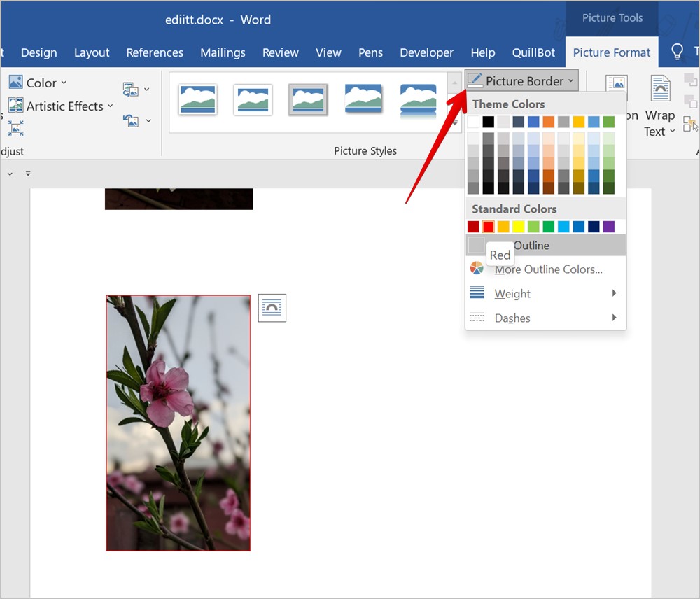The height and width of the screenshot is (599, 700).
Task: Select Gold theme color swatch in top row
Action: pos(579,122)
